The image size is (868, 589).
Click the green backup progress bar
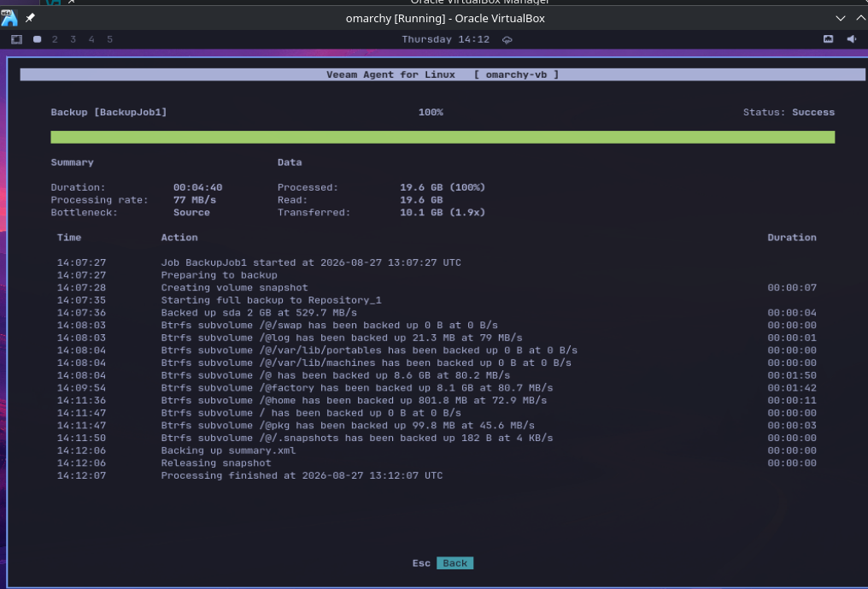tap(443, 137)
